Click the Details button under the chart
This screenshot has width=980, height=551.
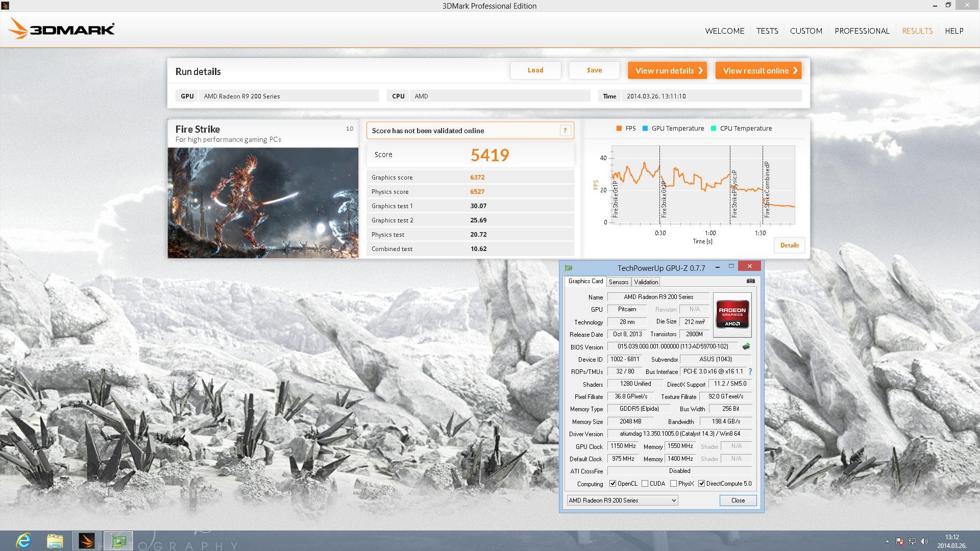click(x=790, y=245)
